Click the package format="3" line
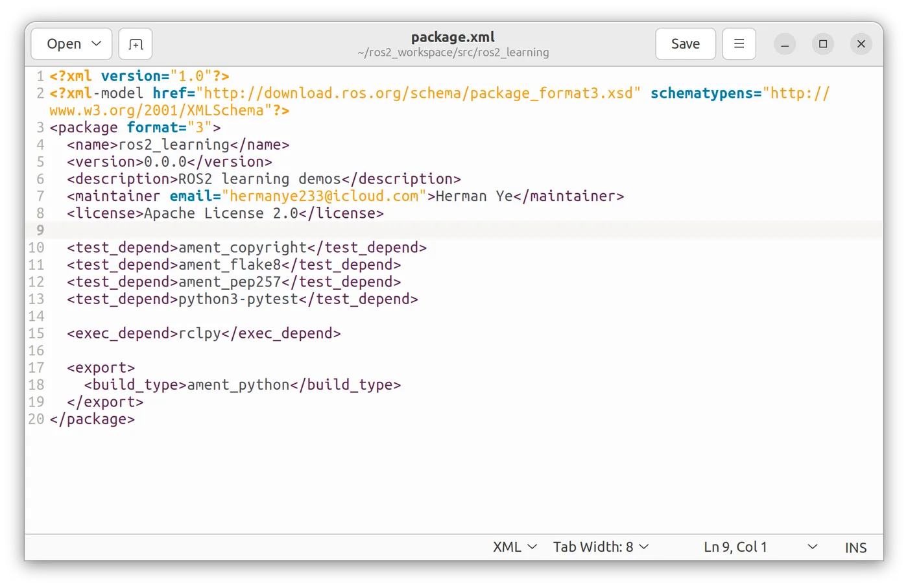 [135, 128]
